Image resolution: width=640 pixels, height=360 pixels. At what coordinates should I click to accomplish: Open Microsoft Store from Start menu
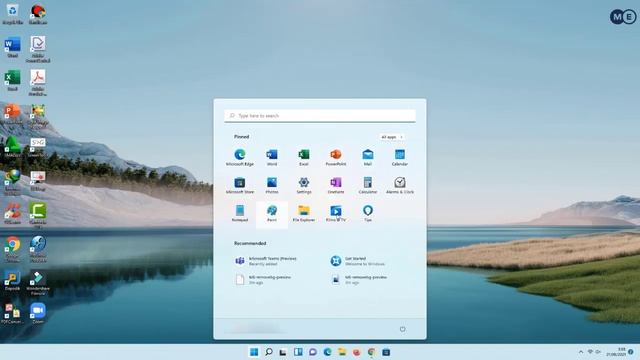click(x=240, y=185)
